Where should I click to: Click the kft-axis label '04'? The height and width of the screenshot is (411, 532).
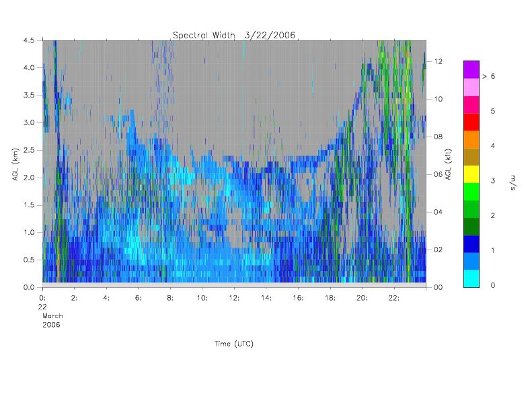(x=439, y=212)
